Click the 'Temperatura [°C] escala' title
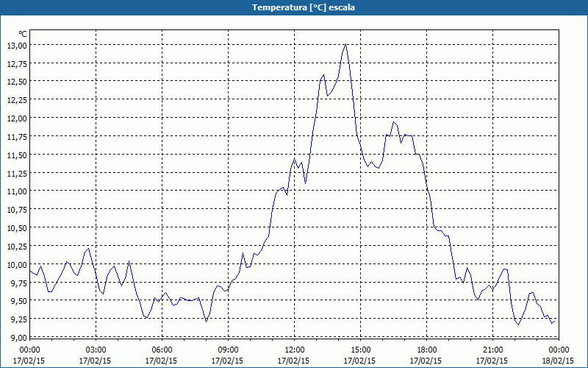This screenshot has height=368, width=588. point(303,7)
